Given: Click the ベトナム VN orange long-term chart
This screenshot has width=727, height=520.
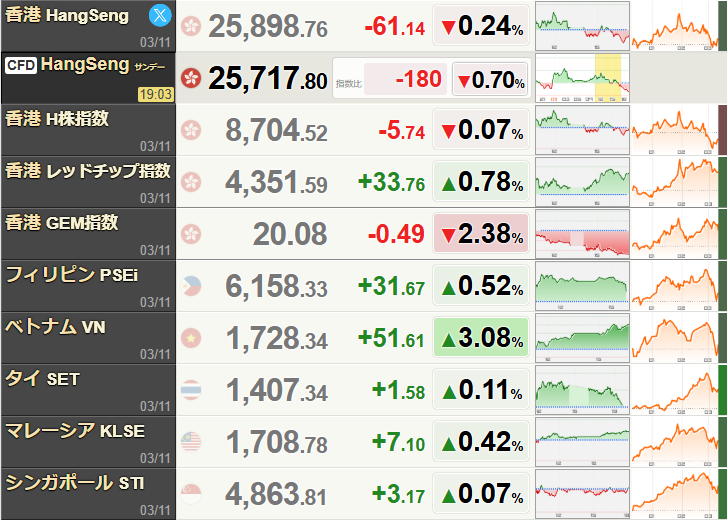Looking at the screenshot, I should [x=674, y=338].
